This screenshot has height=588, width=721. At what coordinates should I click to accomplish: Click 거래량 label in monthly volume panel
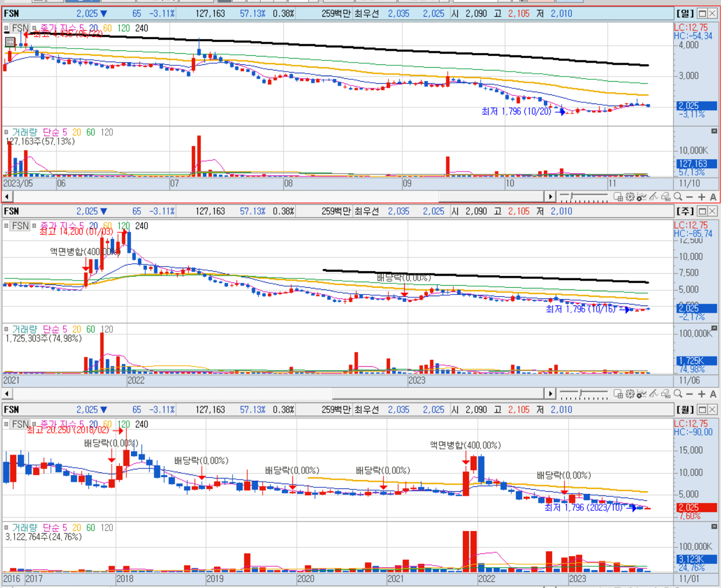point(25,528)
